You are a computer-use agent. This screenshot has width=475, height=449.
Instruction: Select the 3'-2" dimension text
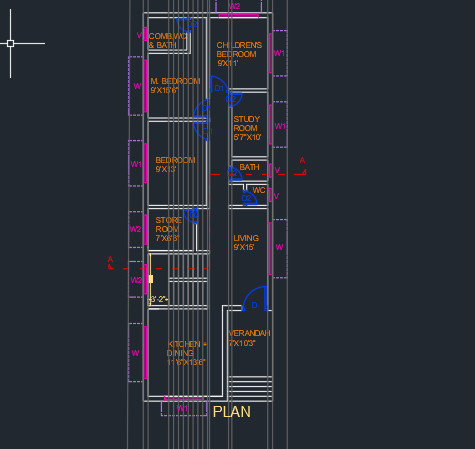[x=159, y=299]
